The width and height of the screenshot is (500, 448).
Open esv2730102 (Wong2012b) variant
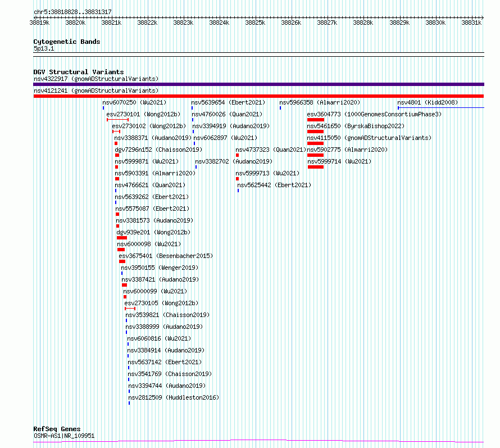point(149,126)
